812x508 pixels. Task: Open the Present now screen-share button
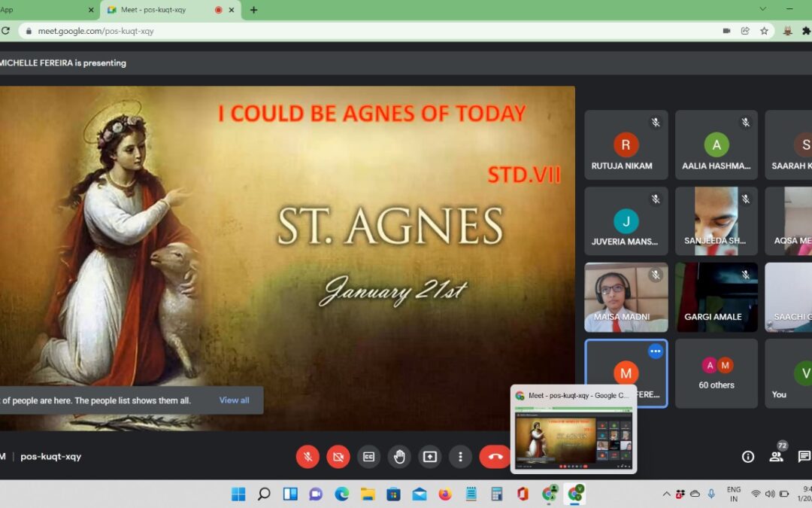pyautogui.click(x=430, y=457)
